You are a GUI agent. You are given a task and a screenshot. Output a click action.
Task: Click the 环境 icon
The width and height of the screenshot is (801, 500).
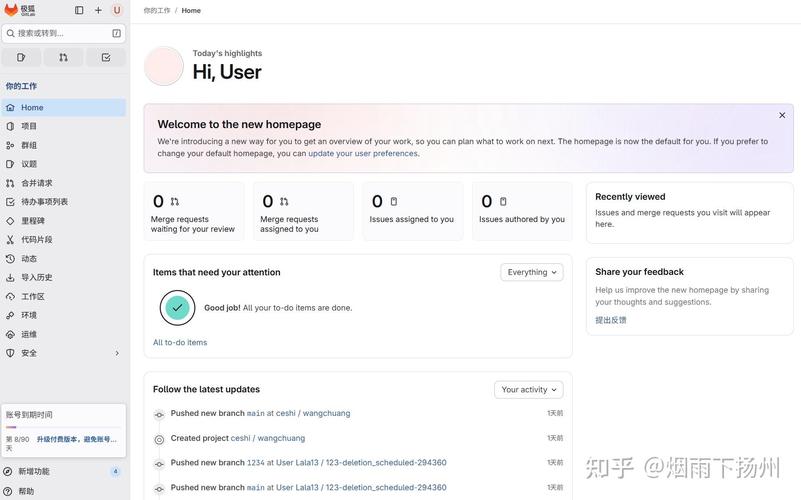coord(10,315)
